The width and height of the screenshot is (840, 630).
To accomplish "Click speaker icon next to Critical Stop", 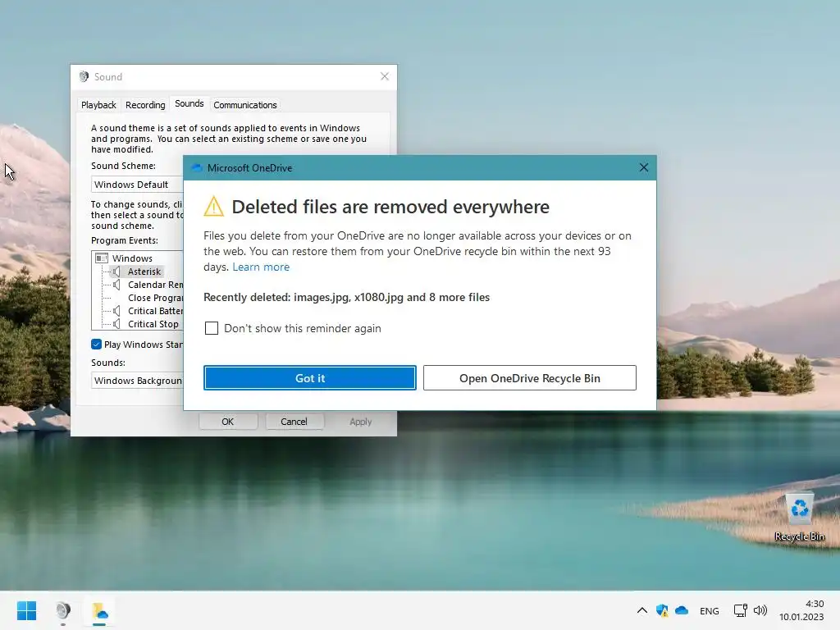I will tap(116, 324).
